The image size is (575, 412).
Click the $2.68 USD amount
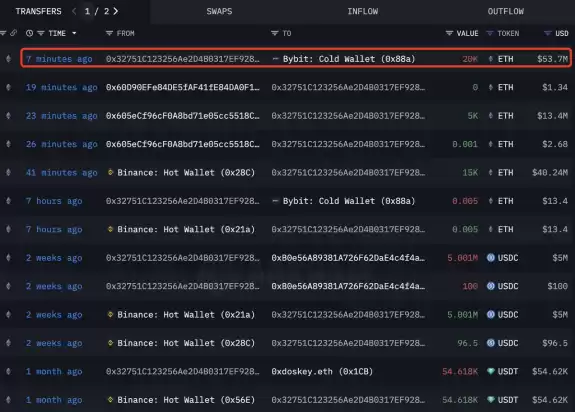(x=555, y=144)
